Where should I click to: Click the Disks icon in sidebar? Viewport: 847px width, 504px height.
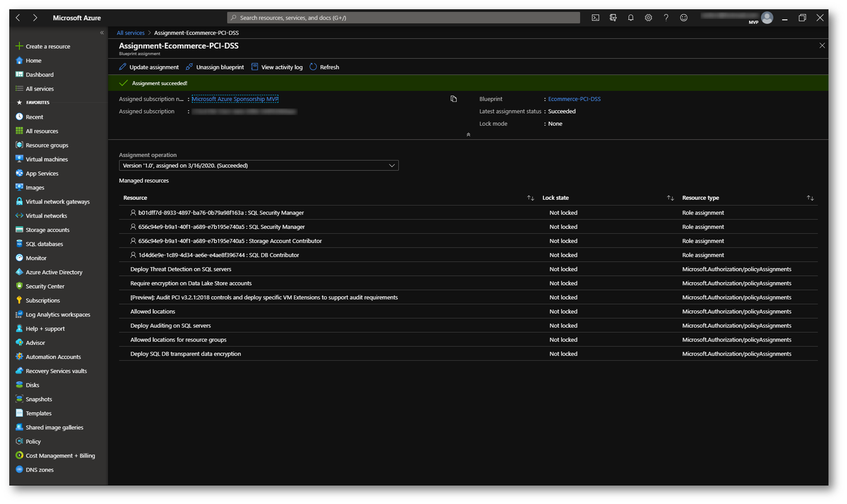point(19,385)
